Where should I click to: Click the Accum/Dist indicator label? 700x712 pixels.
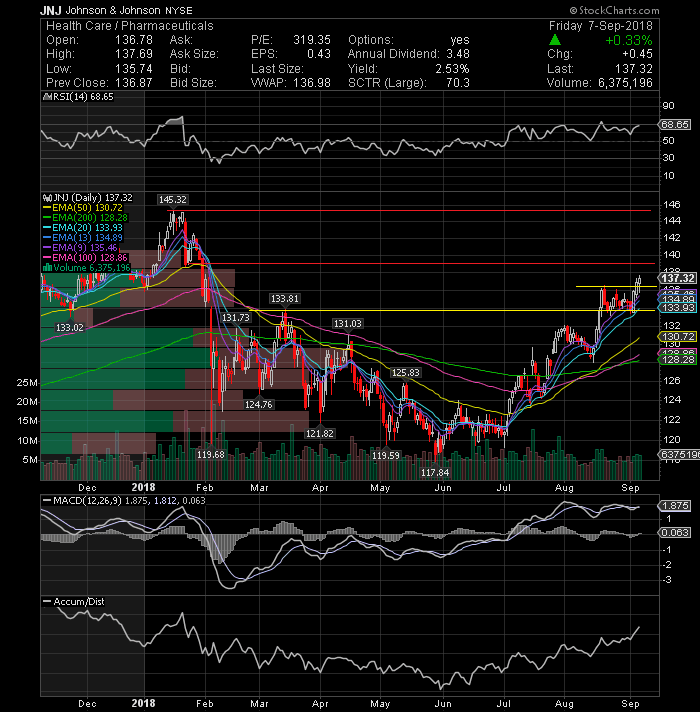pyautogui.click(x=79, y=602)
